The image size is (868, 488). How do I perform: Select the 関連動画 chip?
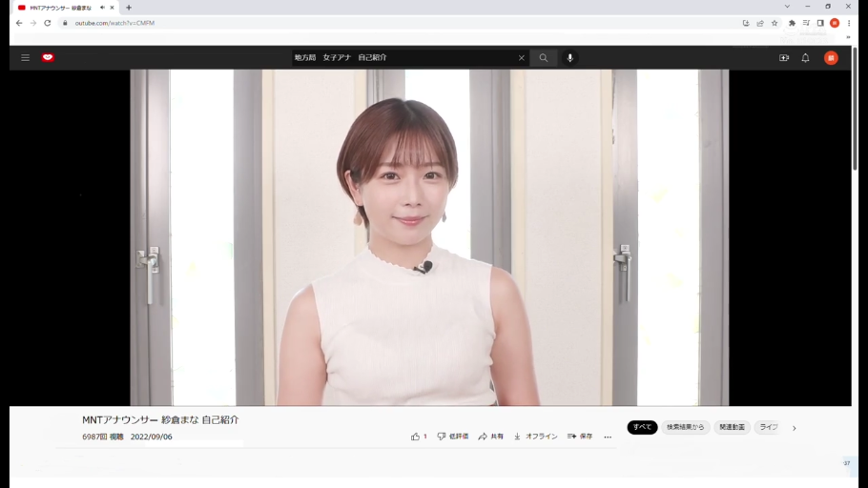point(732,427)
